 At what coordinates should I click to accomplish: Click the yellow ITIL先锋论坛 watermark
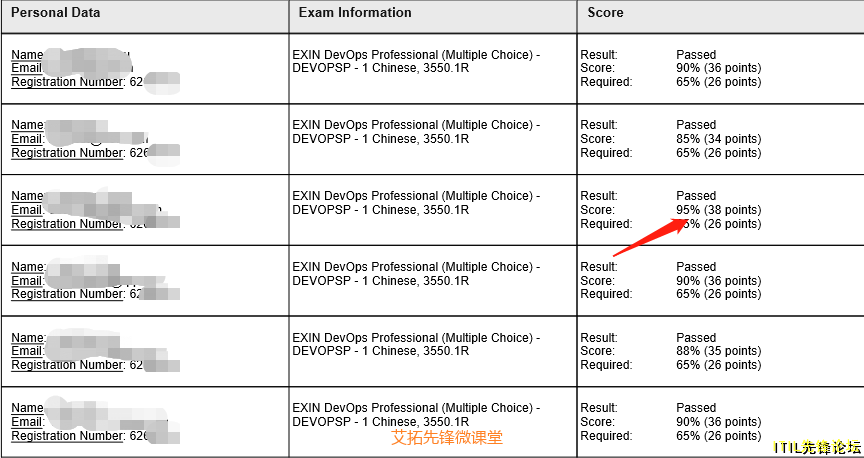coord(816,447)
